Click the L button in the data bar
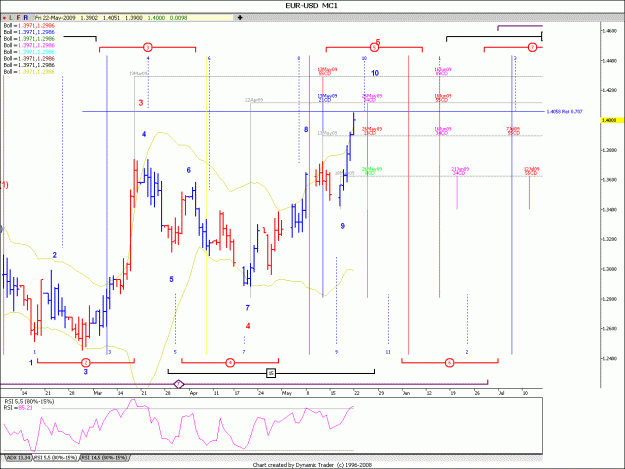625x469 pixels. pyautogui.click(x=11, y=18)
